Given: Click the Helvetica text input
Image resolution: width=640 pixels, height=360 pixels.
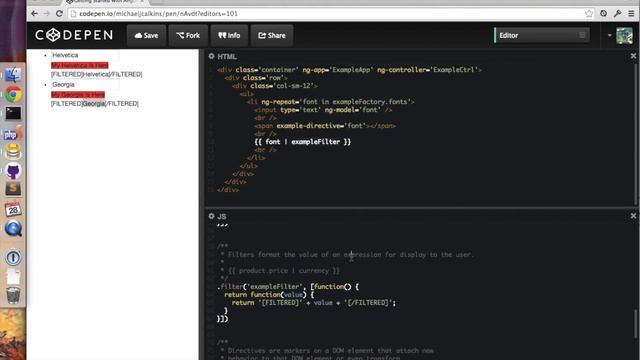Looking at the screenshot, I should [85, 55].
